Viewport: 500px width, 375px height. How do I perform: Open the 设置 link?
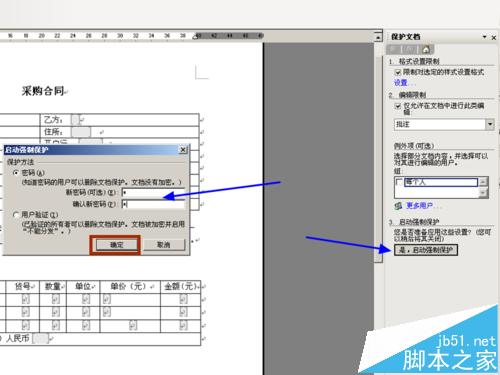pyautogui.click(x=401, y=82)
